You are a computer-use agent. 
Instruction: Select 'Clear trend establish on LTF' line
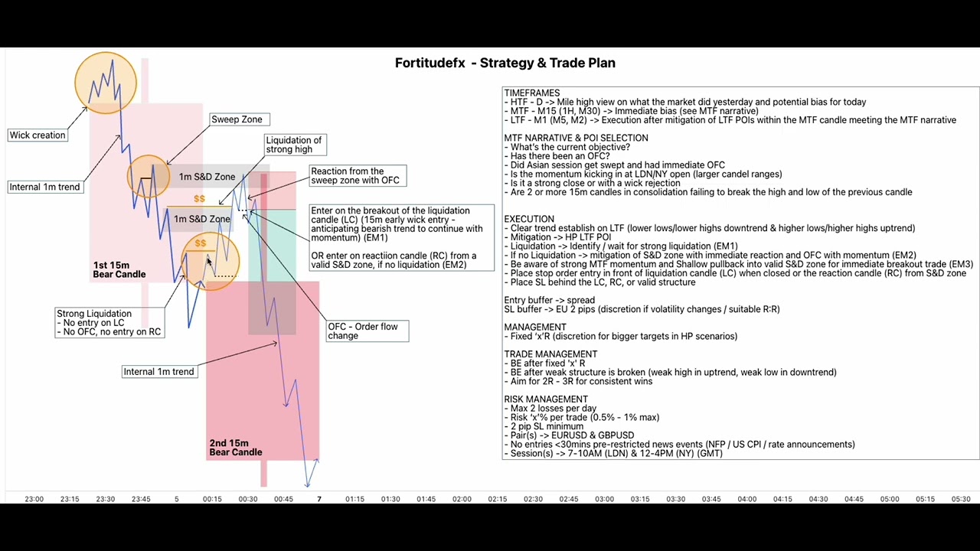(710, 228)
